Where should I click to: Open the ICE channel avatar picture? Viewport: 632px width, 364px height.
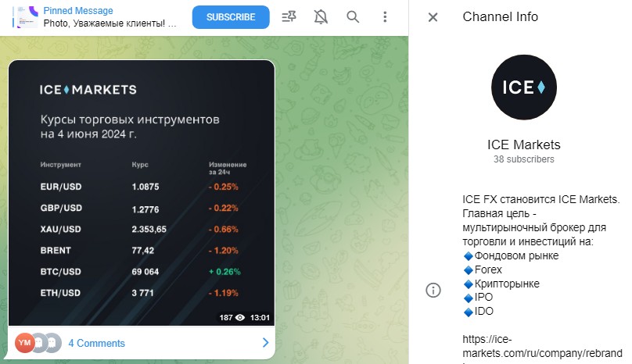pyautogui.click(x=523, y=87)
